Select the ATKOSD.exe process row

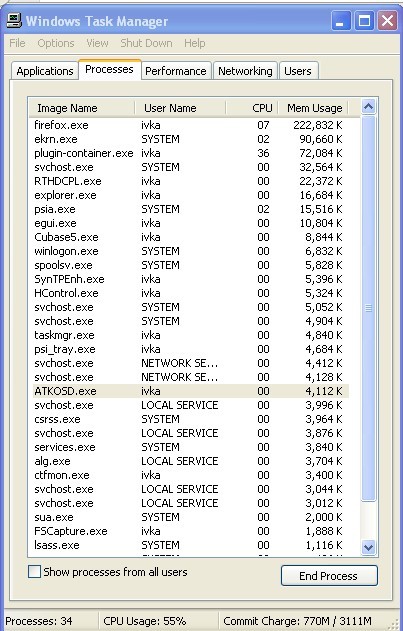189,391
